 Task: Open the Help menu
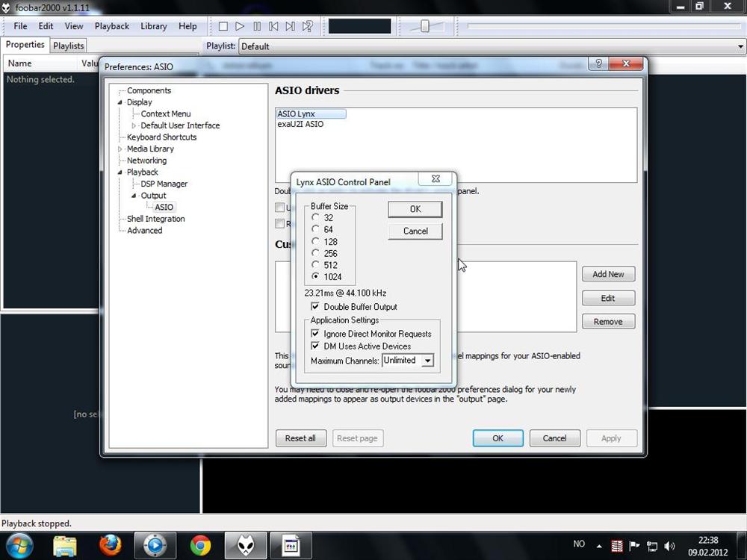click(187, 26)
